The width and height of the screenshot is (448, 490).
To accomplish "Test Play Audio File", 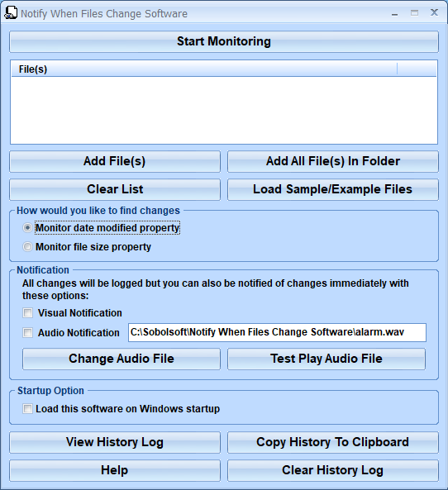I will click(326, 359).
